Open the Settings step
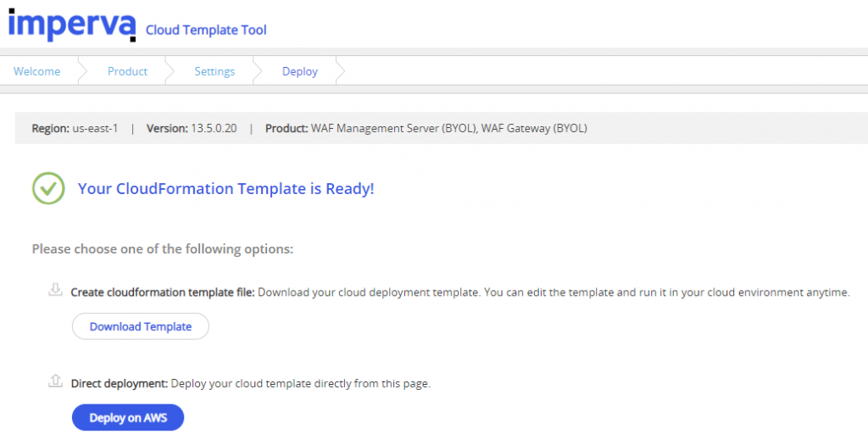 pos(214,71)
